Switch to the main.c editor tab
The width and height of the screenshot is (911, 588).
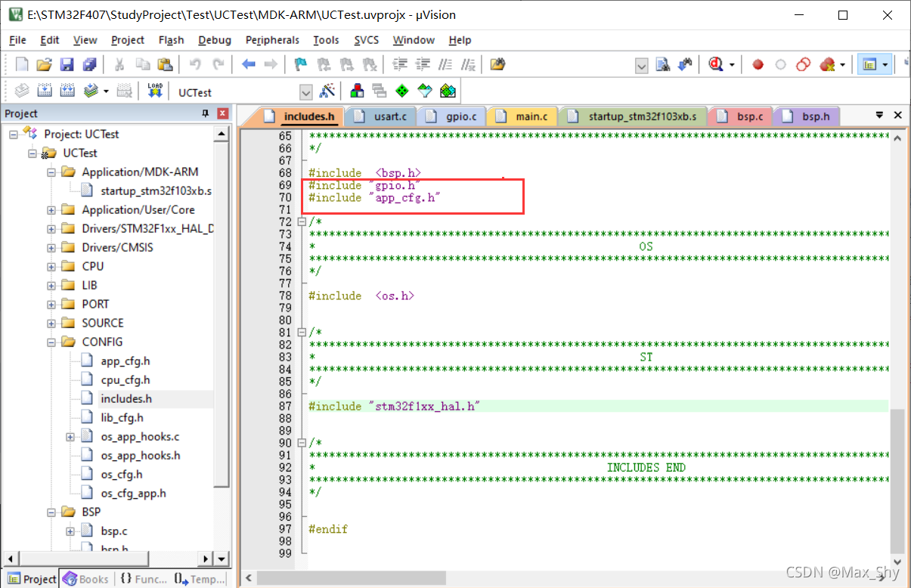coord(523,116)
